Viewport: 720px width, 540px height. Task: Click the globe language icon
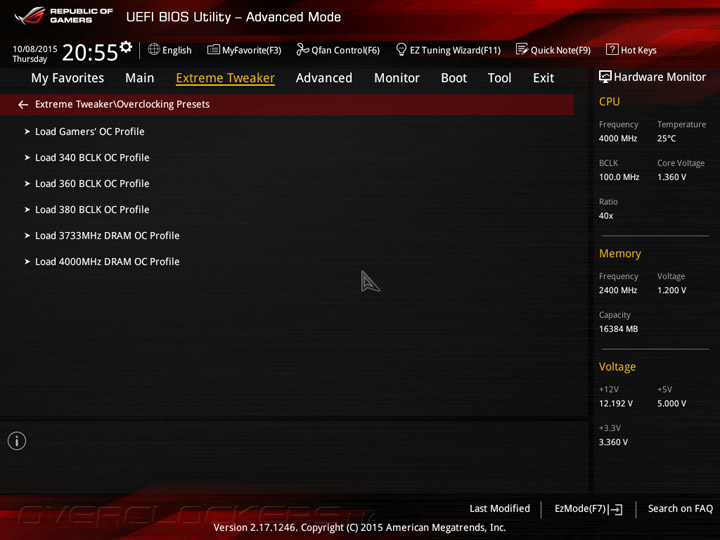point(154,49)
